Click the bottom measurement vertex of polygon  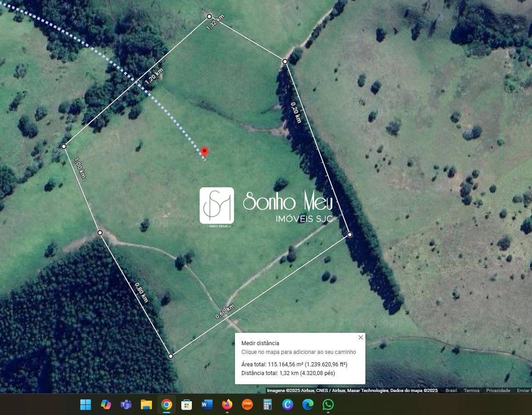[x=171, y=356]
